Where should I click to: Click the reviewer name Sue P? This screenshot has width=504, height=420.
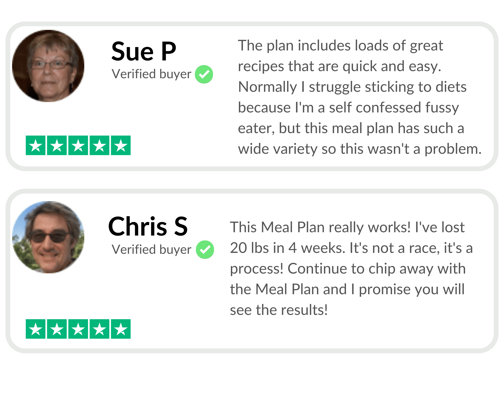[x=144, y=52]
